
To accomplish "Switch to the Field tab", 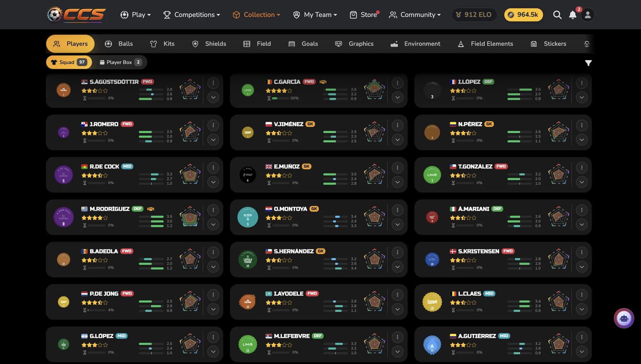I will coord(257,44).
